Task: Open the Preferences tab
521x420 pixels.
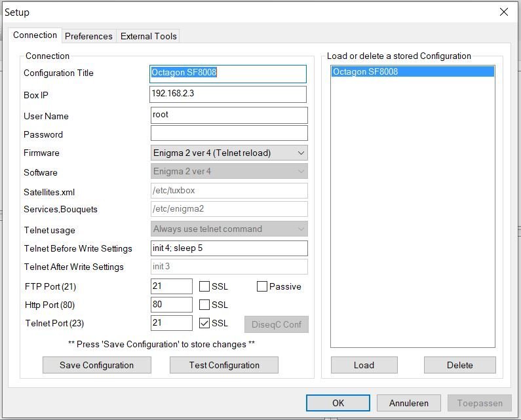Action: pos(88,36)
